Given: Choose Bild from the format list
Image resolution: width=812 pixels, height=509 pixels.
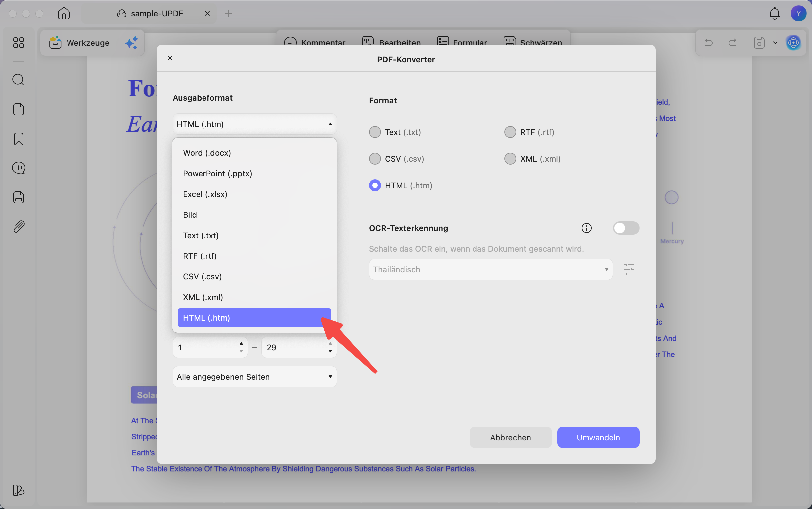Looking at the screenshot, I should [x=254, y=215].
